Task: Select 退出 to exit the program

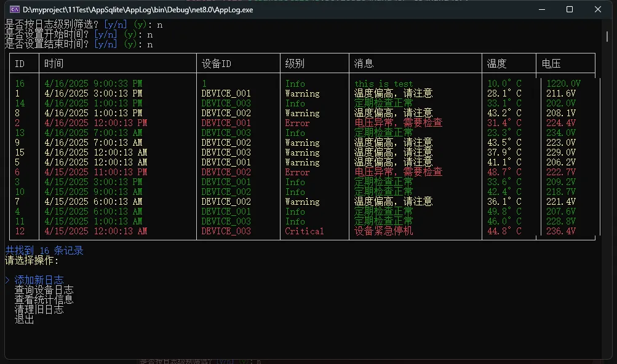Action: coord(24,320)
